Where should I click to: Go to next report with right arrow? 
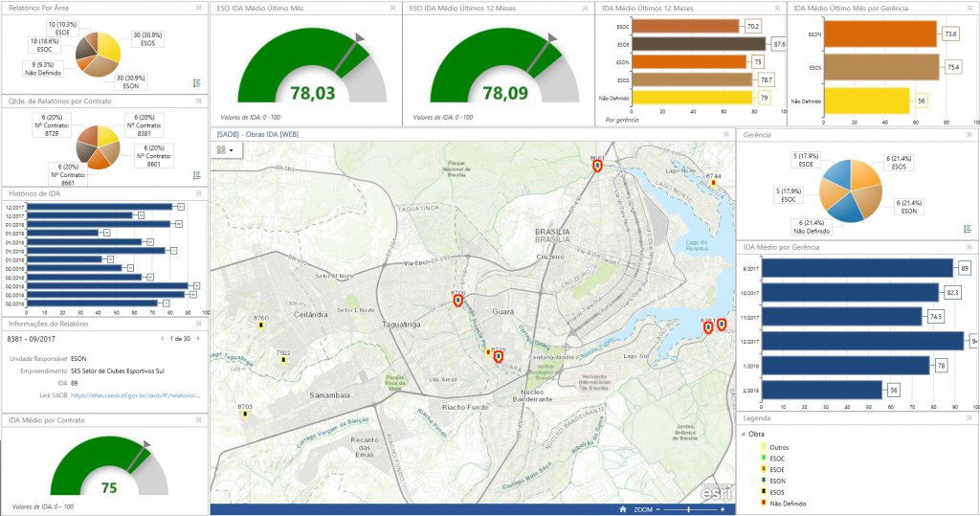point(198,338)
